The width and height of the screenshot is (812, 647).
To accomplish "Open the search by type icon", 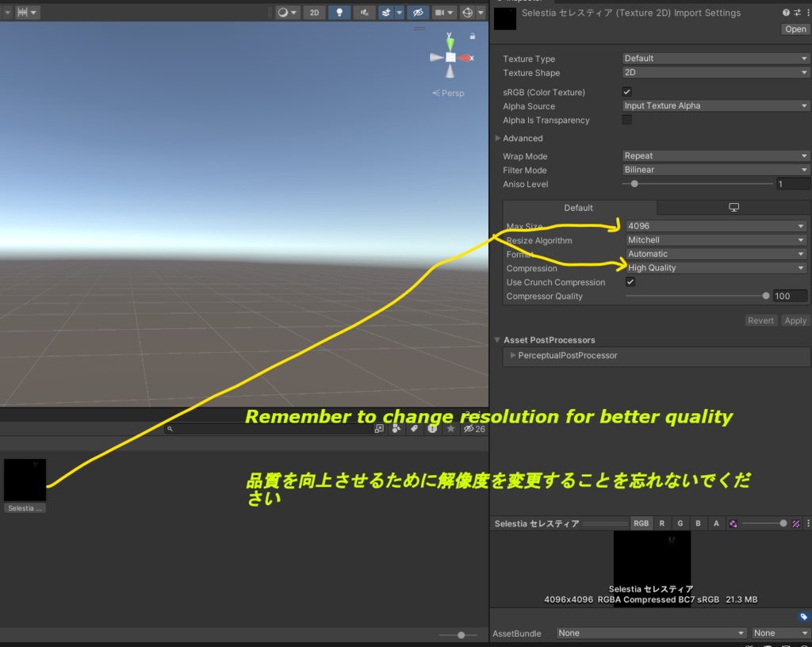I will tap(396, 429).
